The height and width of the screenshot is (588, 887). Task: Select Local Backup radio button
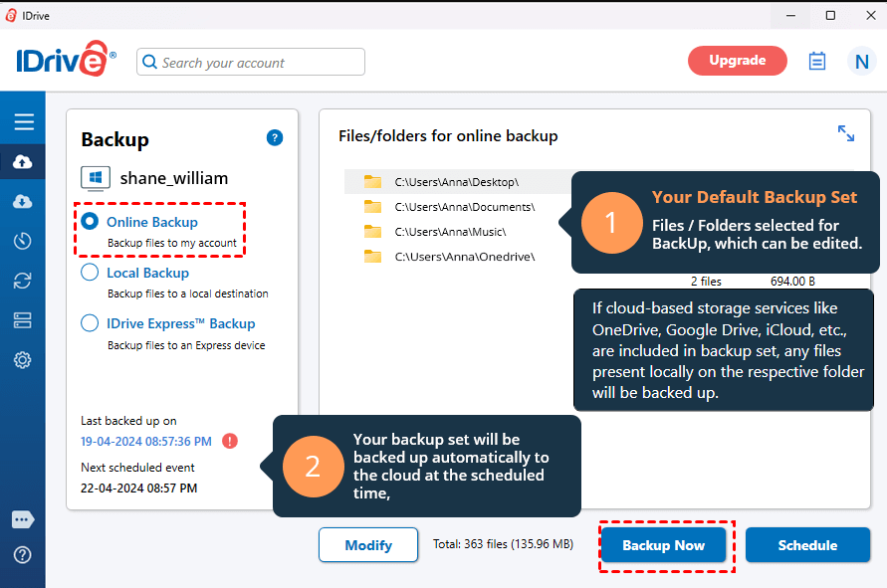(90, 272)
